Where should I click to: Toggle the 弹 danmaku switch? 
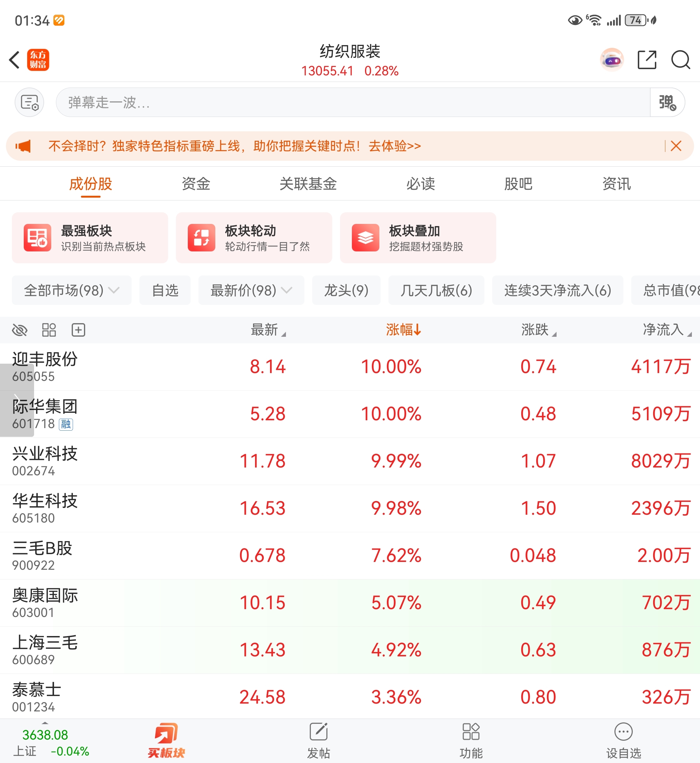coord(667,102)
